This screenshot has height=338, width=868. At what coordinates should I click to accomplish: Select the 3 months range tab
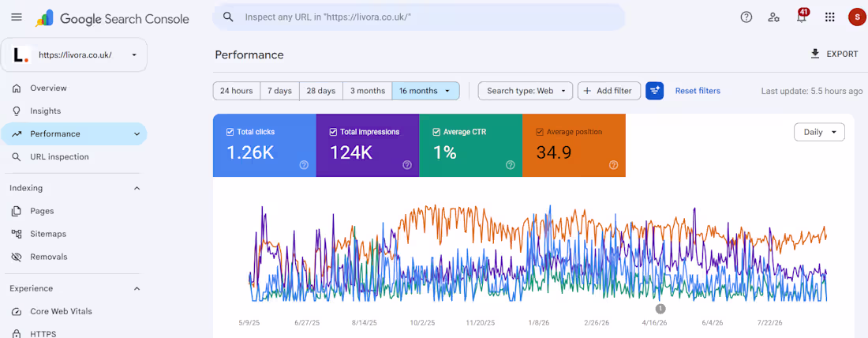coord(368,91)
